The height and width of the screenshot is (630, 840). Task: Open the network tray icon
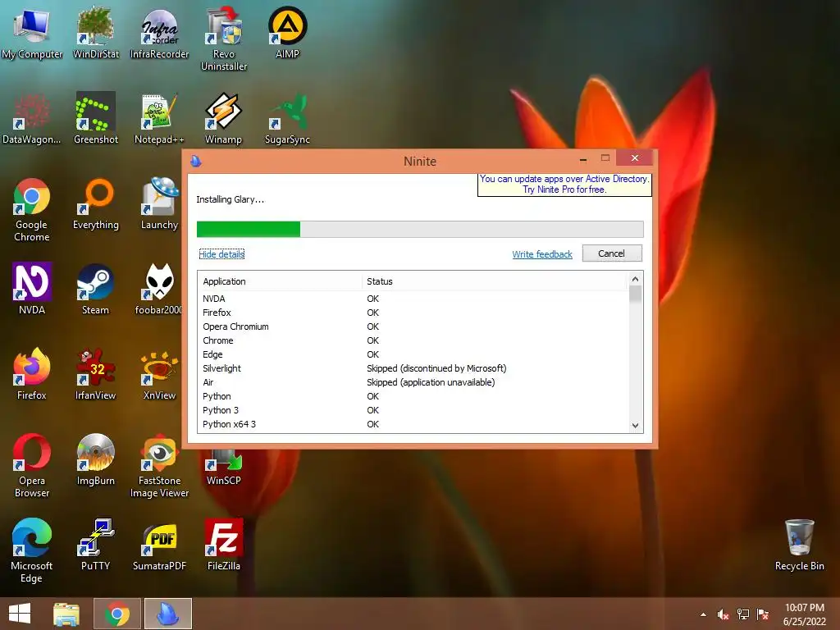(742, 614)
